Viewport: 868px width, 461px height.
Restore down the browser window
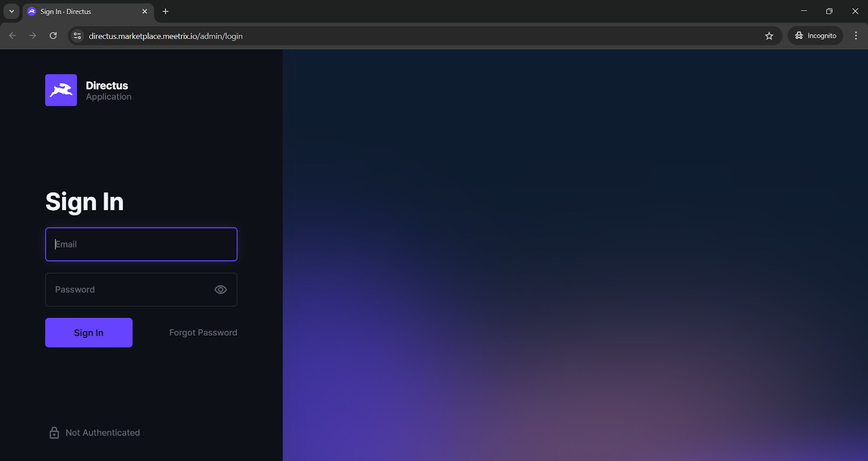[829, 11]
